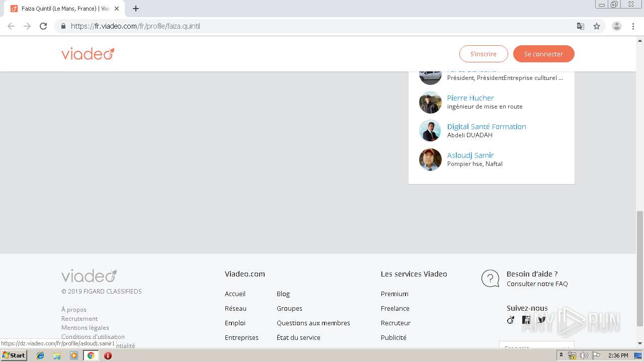
Task: Bookmark this page with the star icon
Action: (597, 26)
